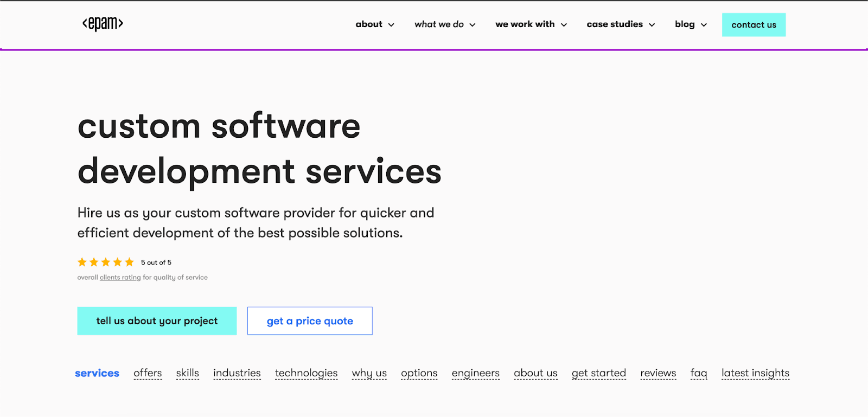Jump to the technologies section
This screenshot has height=417, width=868.
(x=306, y=373)
